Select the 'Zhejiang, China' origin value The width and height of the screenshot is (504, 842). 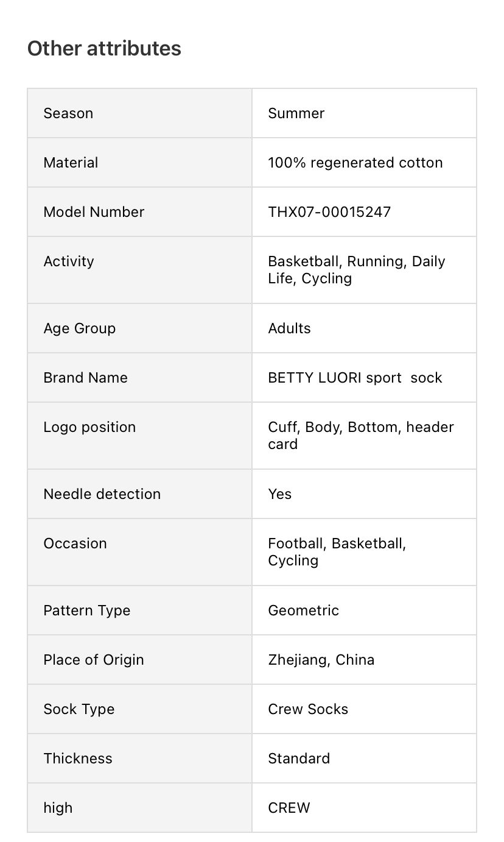pos(321,660)
